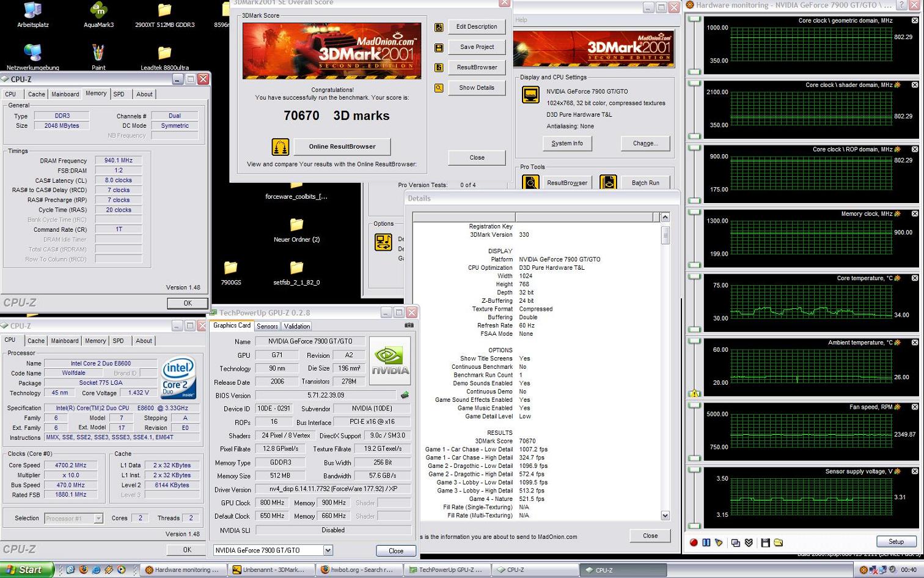This screenshot has height=578, width=924.
Task: Switch to the Sensors tab in GPU-Z
Action: [267, 327]
